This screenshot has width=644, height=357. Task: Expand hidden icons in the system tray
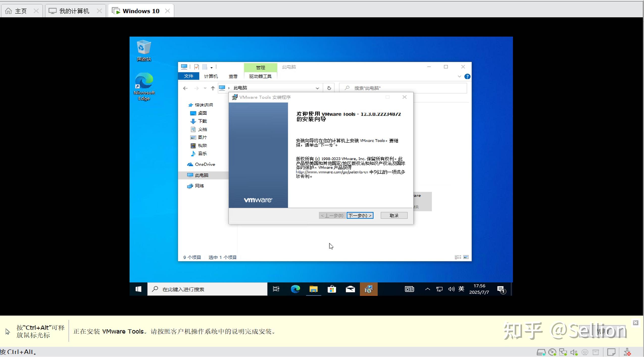[x=428, y=290]
